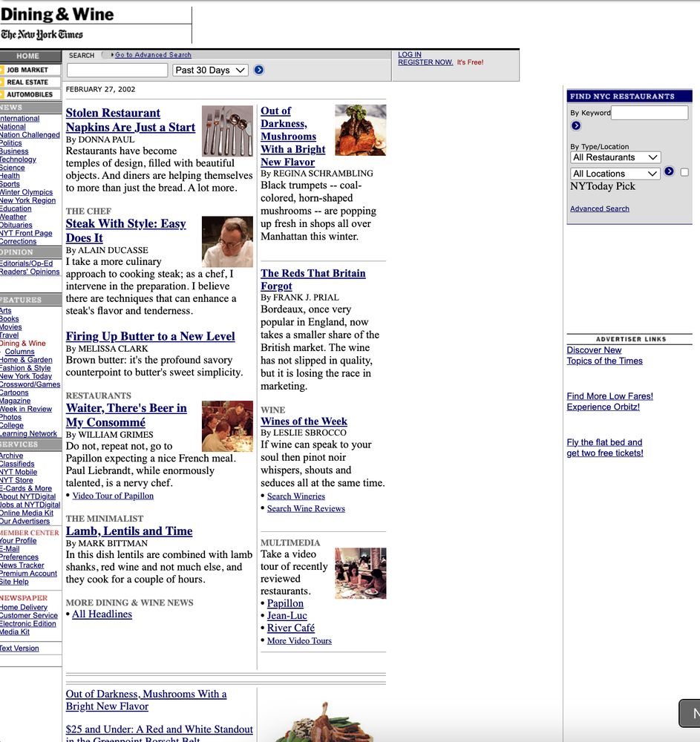
Task: Click the LOG IN link
Action: pos(410,54)
